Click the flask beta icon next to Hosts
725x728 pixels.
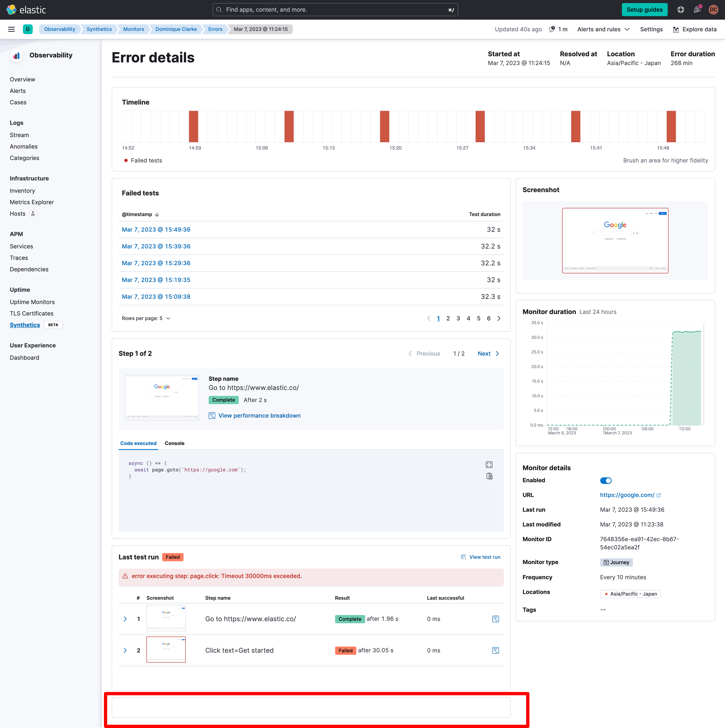pyautogui.click(x=33, y=213)
